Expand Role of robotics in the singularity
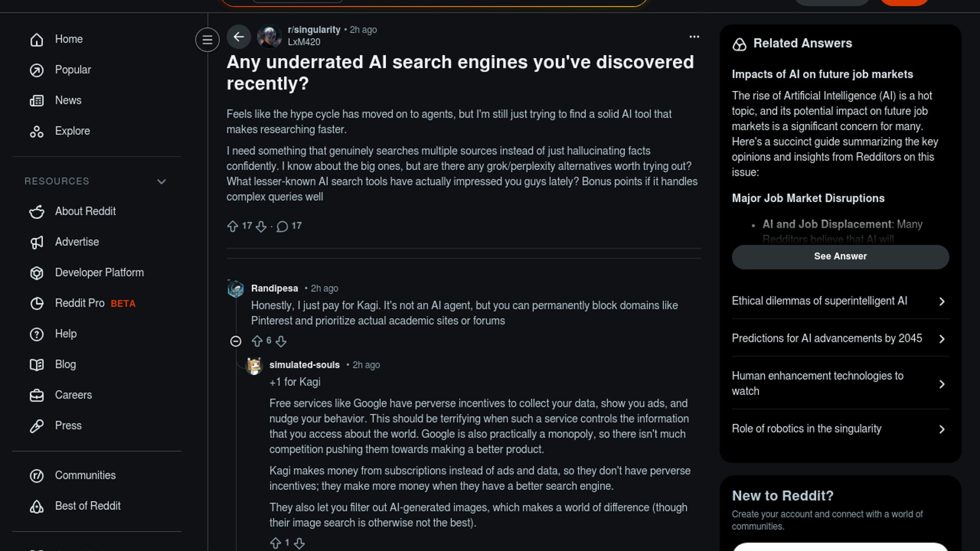The image size is (980, 551). [x=840, y=429]
